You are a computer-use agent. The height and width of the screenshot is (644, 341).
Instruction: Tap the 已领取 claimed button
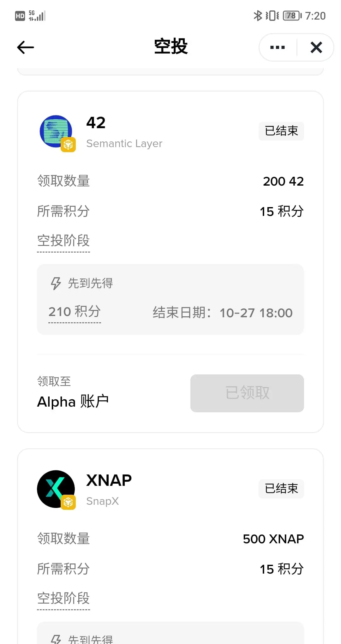click(247, 393)
